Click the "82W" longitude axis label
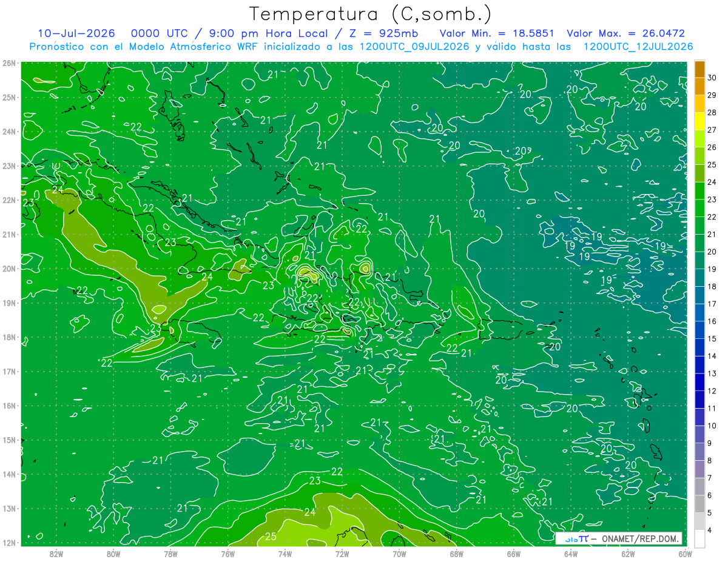 [56, 554]
